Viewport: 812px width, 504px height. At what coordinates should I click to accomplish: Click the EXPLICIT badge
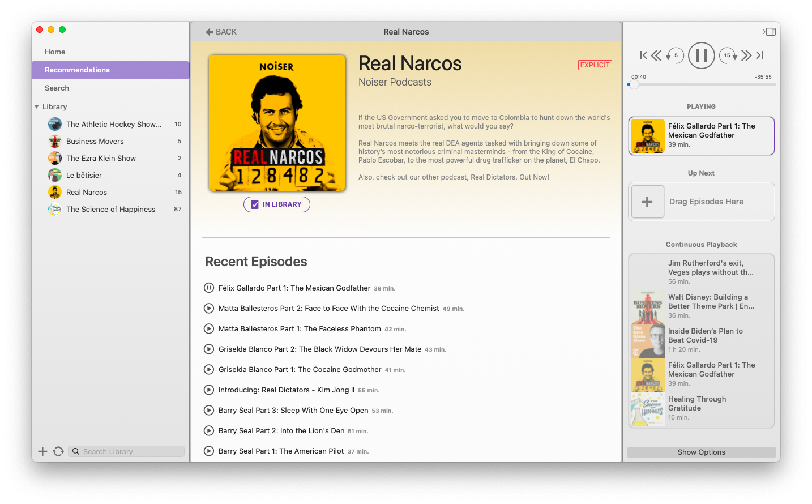[x=595, y=65]
